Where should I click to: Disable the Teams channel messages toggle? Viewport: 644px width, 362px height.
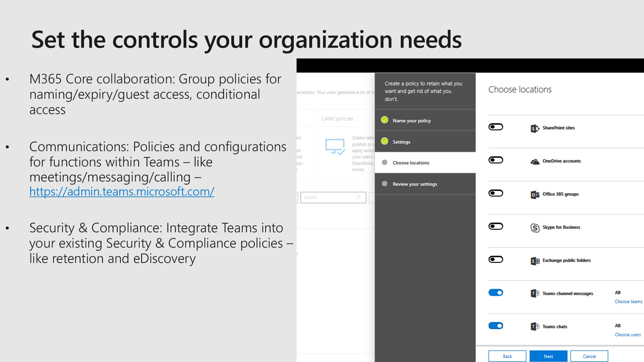(x=496, y=293)
